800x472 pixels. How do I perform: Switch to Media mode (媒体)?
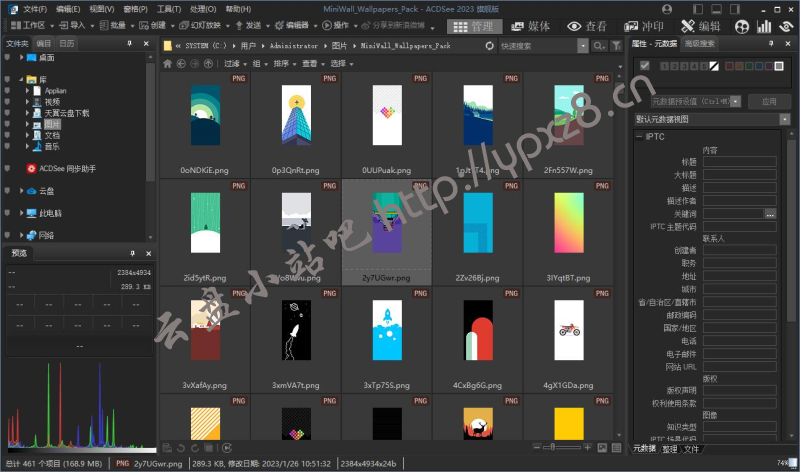[x=531, y=27]
